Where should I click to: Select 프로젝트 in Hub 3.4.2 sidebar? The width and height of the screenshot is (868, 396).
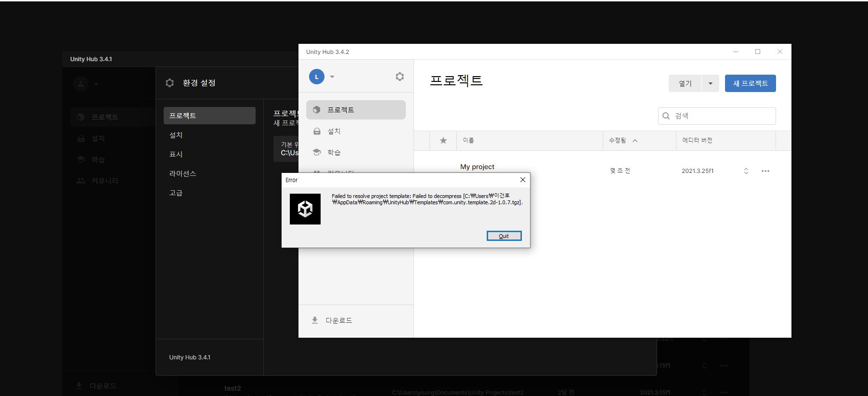coord(356,110)
